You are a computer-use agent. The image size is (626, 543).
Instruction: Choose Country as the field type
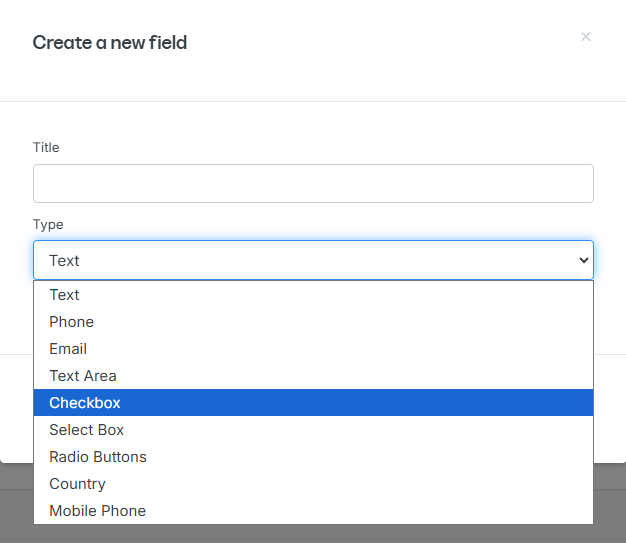coord(313,484)
